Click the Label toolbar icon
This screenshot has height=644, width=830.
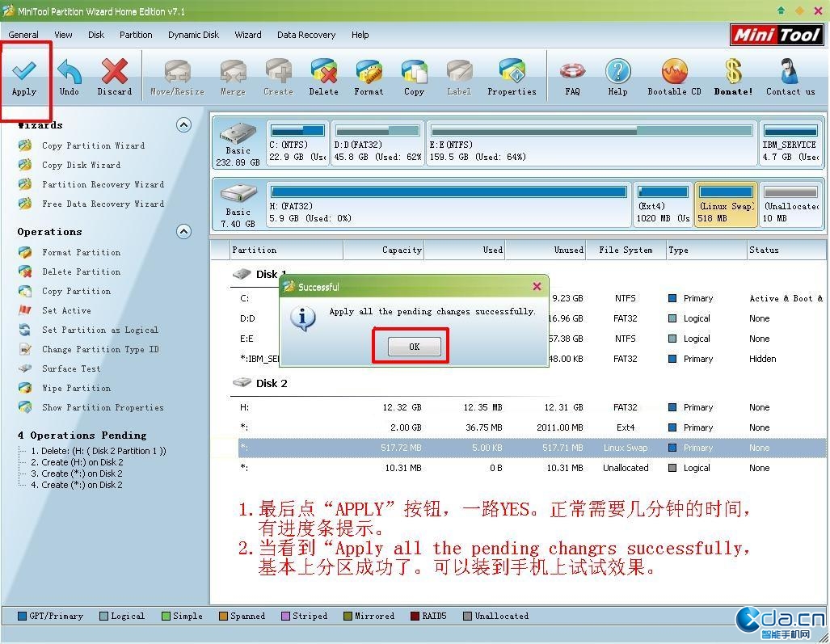(x=459, y=70)
